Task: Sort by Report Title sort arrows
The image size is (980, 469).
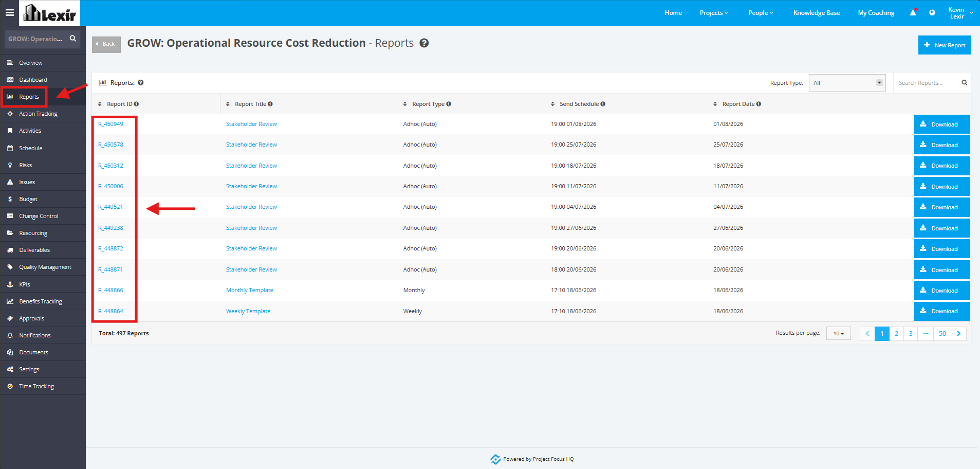Action: coord(228,104)
